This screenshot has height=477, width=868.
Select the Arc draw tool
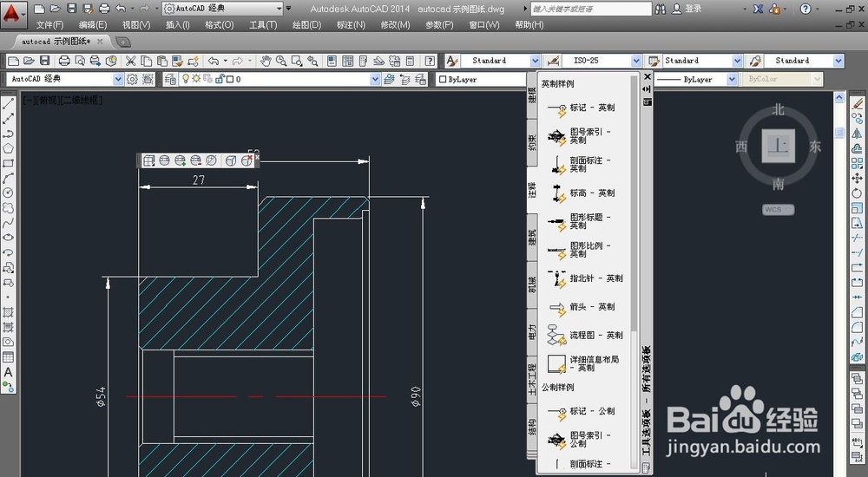coord(9,178)
